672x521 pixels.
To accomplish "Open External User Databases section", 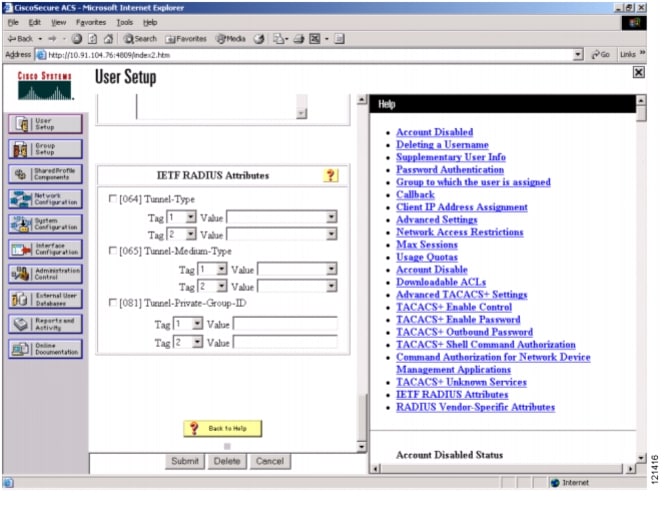I will coord(45,299).
